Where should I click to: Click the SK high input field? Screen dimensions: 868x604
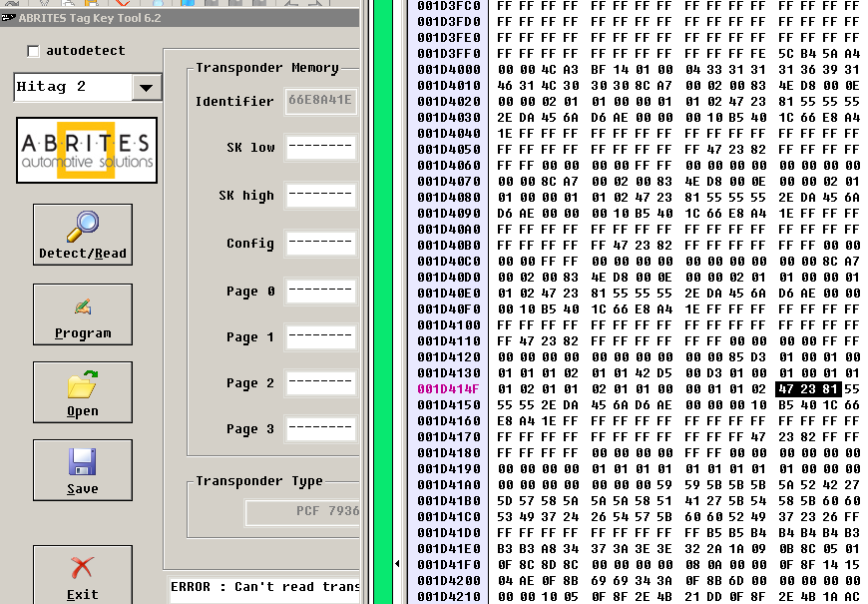click(x=320, y=196)
